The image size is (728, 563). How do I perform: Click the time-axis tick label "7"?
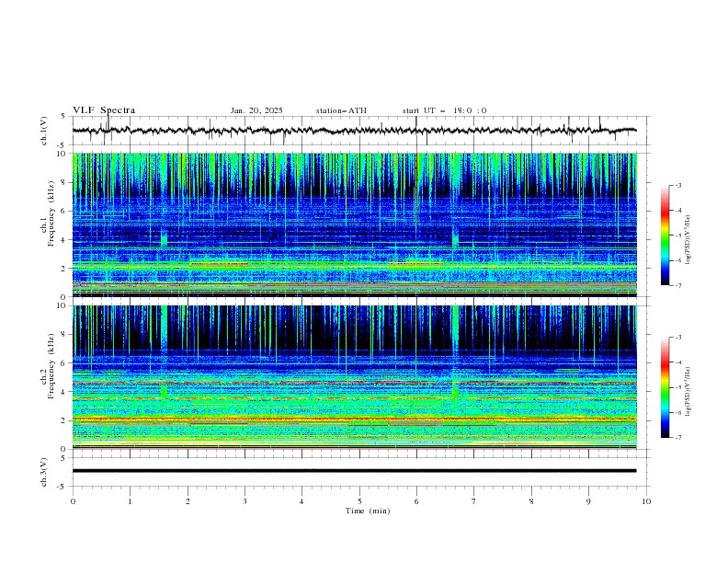point(474,501)
